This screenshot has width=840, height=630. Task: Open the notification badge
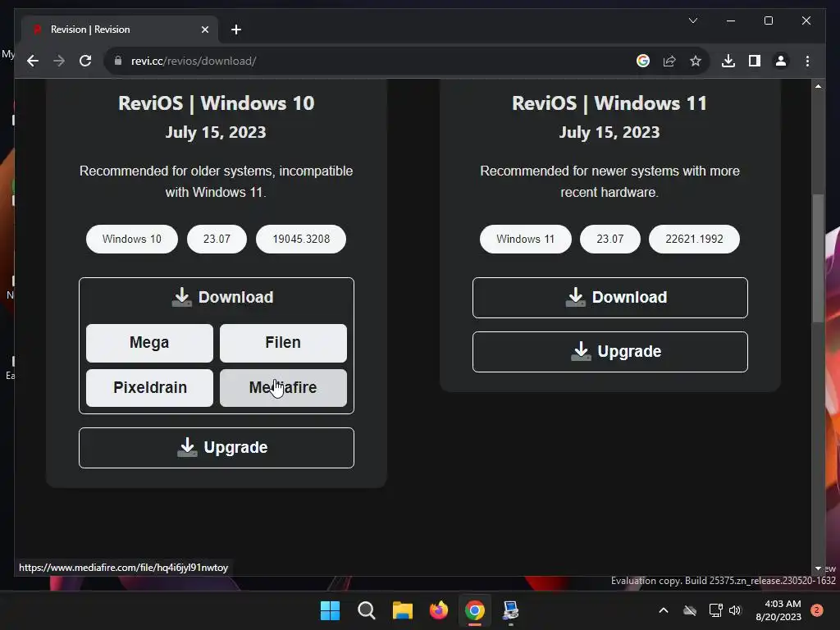[817, 610]
